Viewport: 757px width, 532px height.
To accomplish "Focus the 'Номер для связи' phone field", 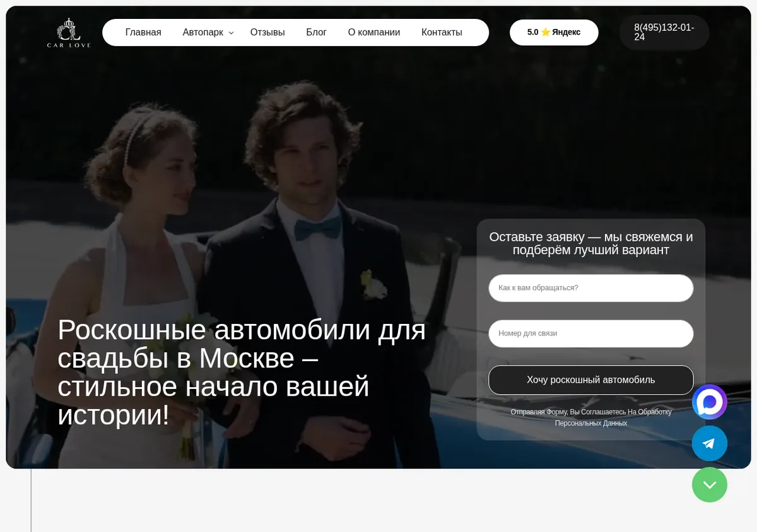I will click(591, 333).
